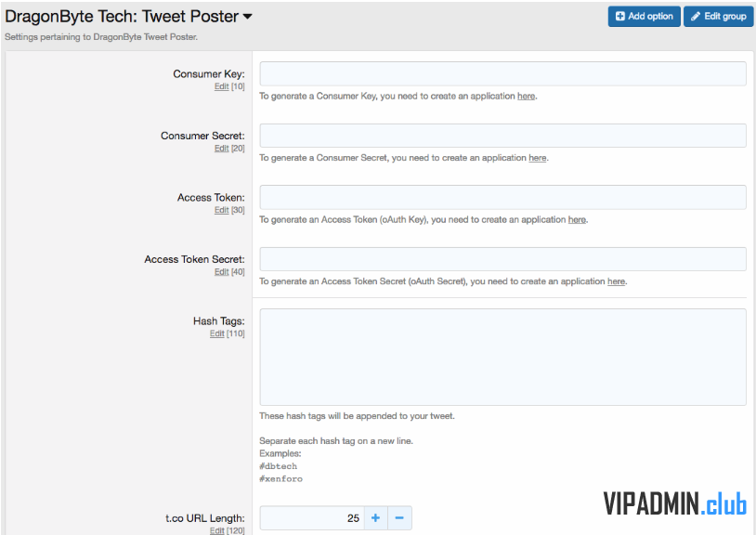Open Edit link under Access Token
The width and height of the screenshot is (756, 535).
(221, 210)
